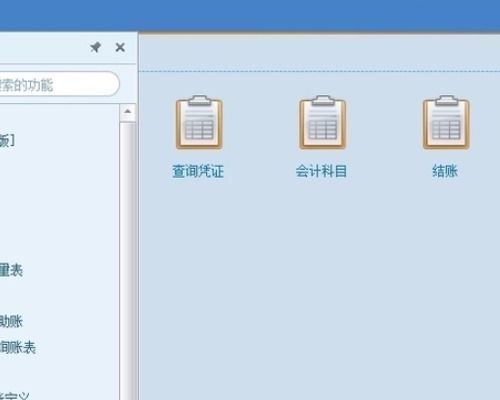
Task: Select the 会计科目 text label
Action: click(x=321, y=171)
